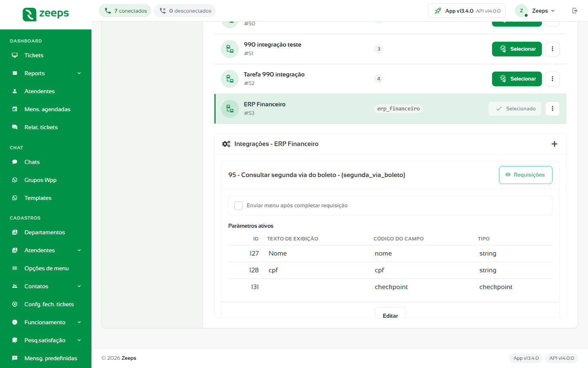The width and height of the screenshot is (588, 368).
Task: Click the logout icon in the header
Action: point(575,11)
